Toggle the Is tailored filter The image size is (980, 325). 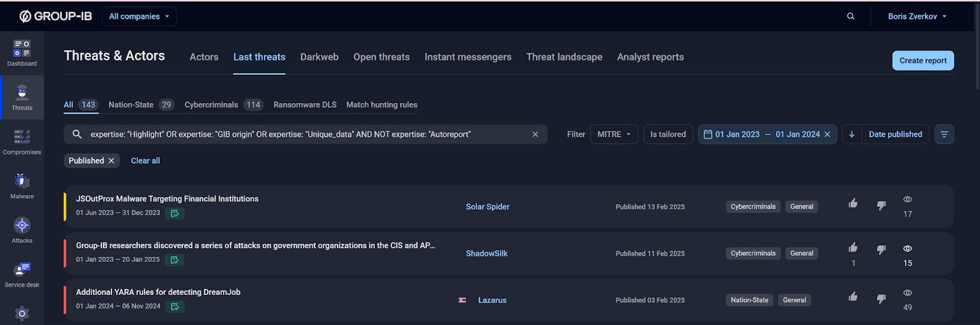pos(668,134)
